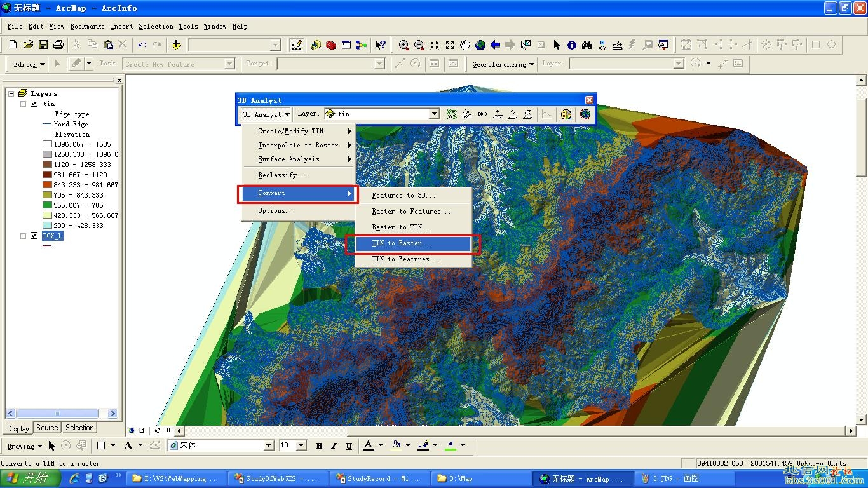Toggle bold text in the Drawing toolbar

pyautogui.click(x=319, y=446)
